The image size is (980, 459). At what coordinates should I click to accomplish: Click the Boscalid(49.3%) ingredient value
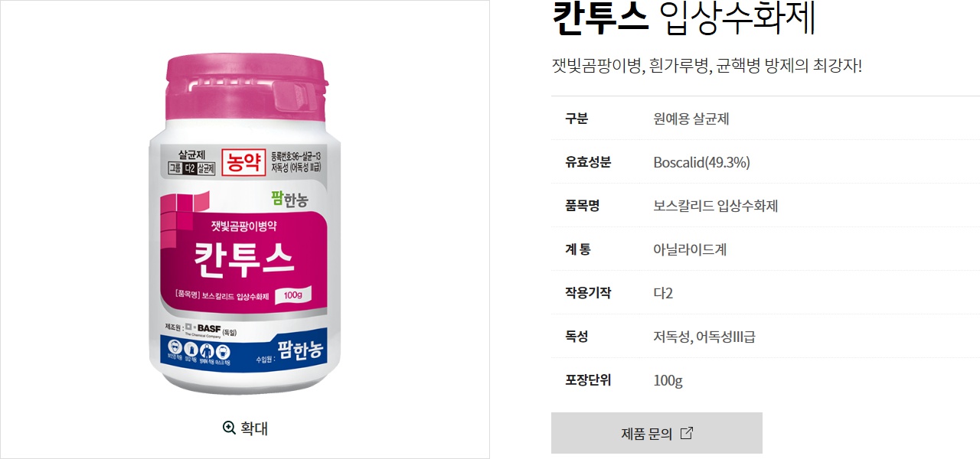click(x=702, y=162)
